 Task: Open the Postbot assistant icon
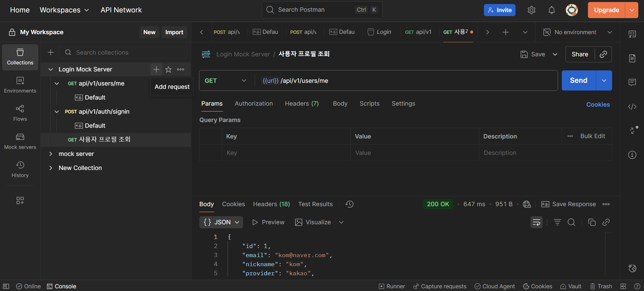click(x=632, y=268)
